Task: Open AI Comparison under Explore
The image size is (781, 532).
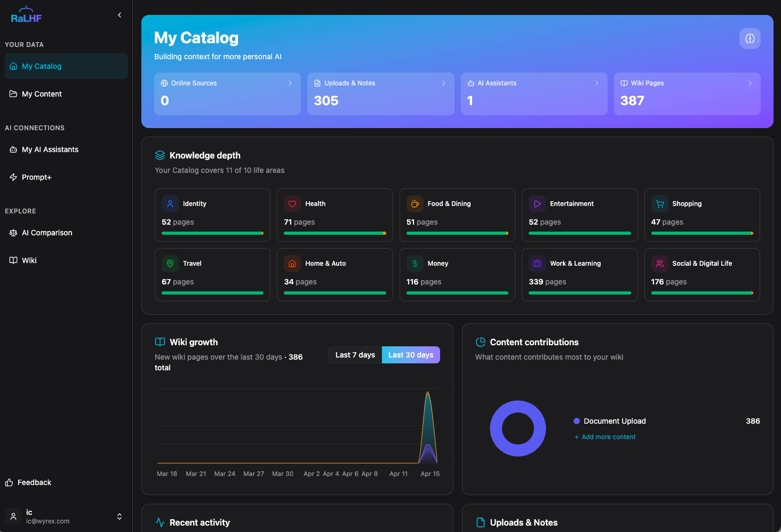Action: pos(46,233)
